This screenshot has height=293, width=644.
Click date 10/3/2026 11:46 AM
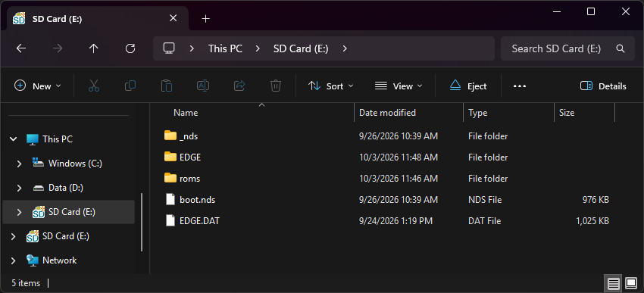pyautogui.click(x=399, y=179)
